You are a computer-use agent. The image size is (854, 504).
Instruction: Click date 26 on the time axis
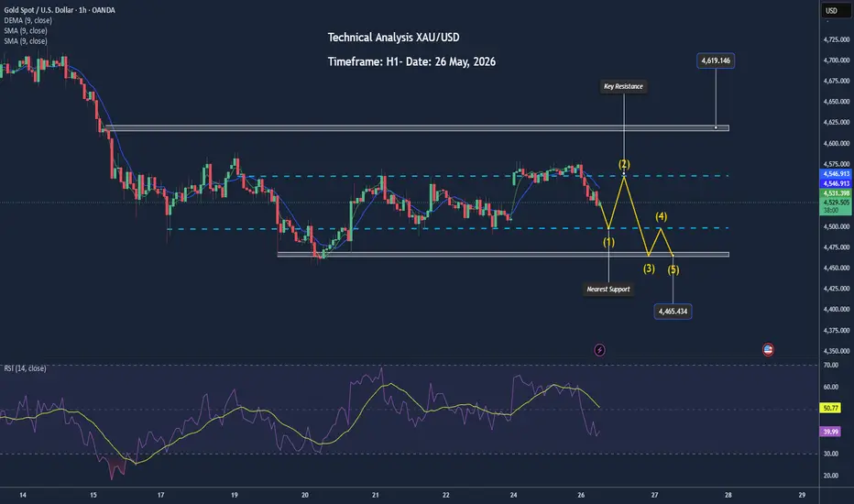(581, 495)
